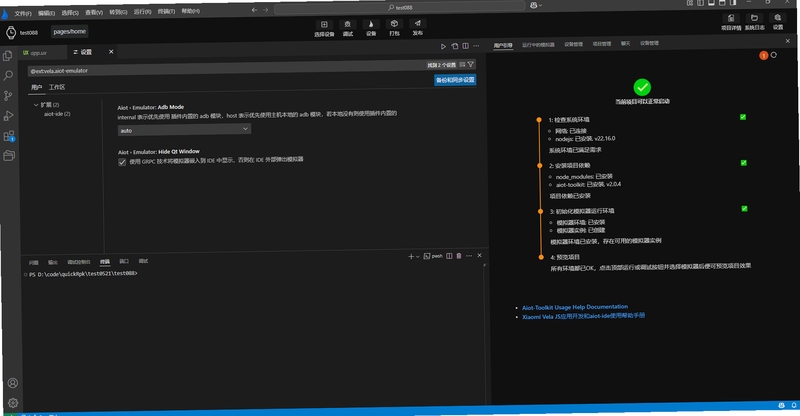Click the 打包 package toolbar icon
800x416 pixels.
point(394,28)
